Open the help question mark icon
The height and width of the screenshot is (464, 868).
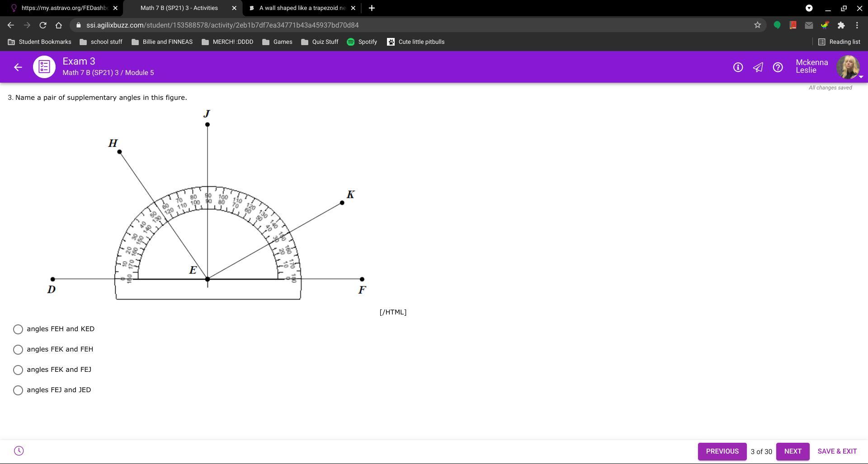778,67
